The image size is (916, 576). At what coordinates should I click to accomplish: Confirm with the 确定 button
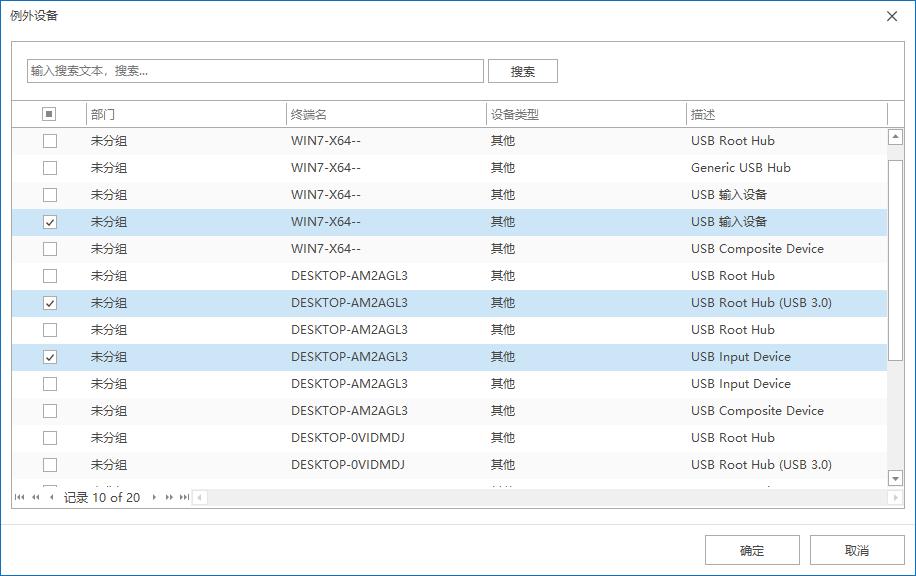(x=751, y=550)
